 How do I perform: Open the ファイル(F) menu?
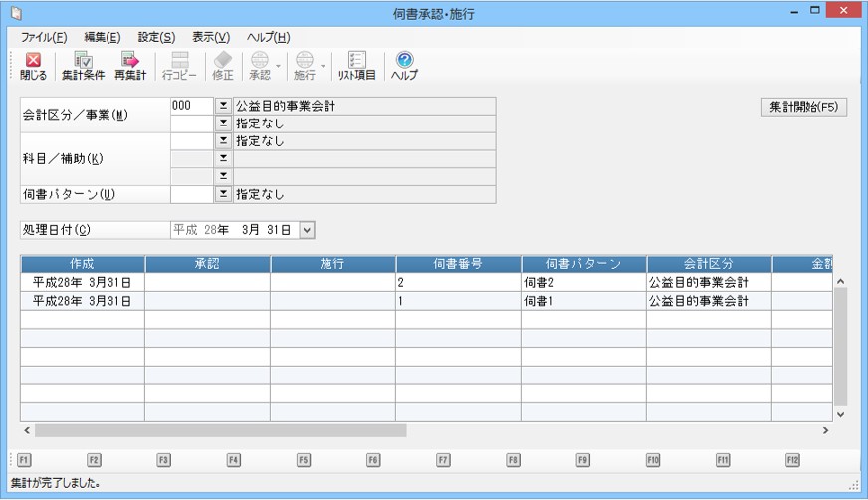click(44, 37)
